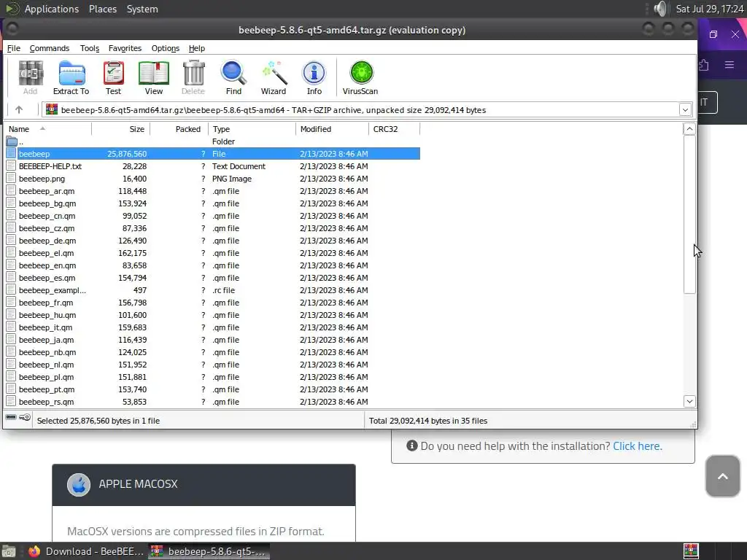Click the key icon in status bar
Image resolution: width=747 pixels, height=560 pixels.
click(25, 418)
